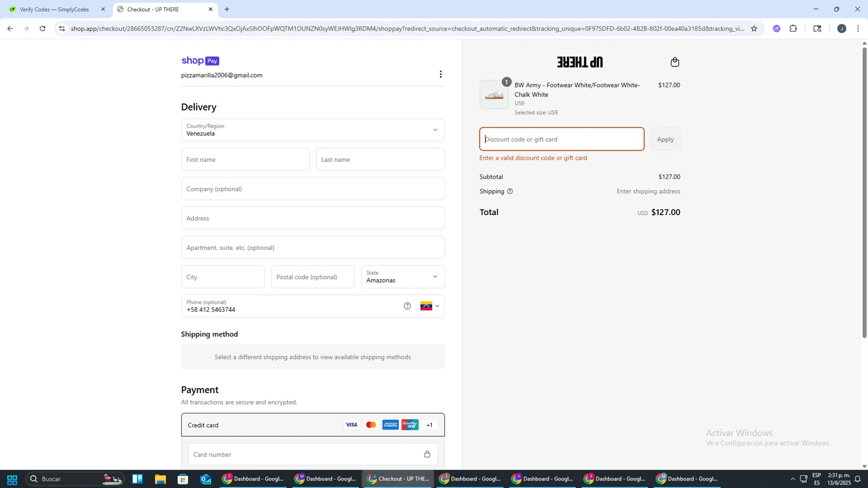Open the State dropdown showing Amazonas
This screenshot has height=488, width=868.
click(x=403, y=277)
